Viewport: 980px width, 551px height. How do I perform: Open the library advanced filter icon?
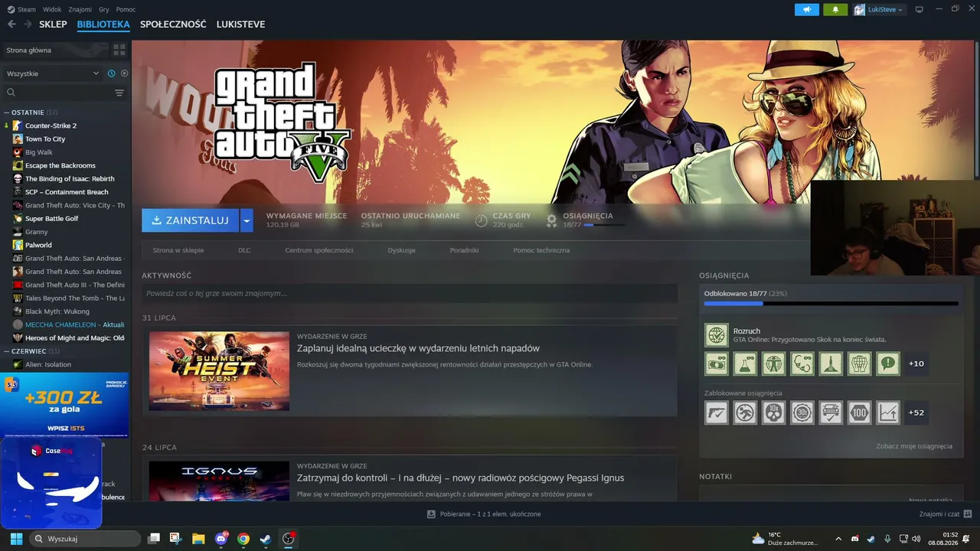pyautogui.click(x=119, y=93)
